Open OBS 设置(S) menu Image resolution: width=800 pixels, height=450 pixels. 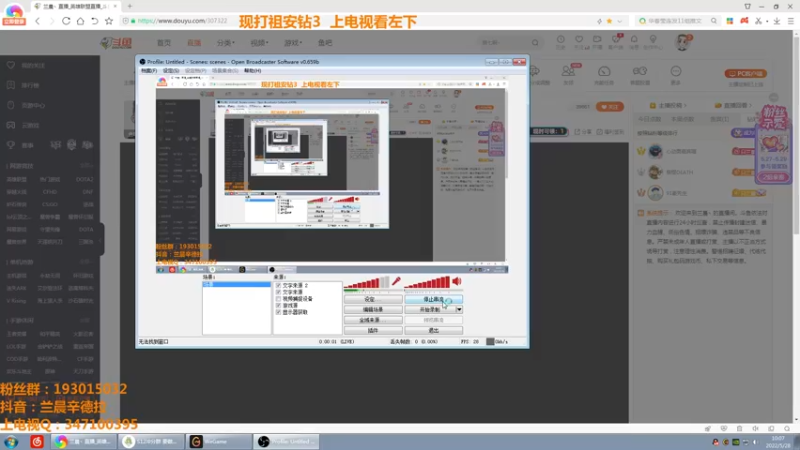171,70
